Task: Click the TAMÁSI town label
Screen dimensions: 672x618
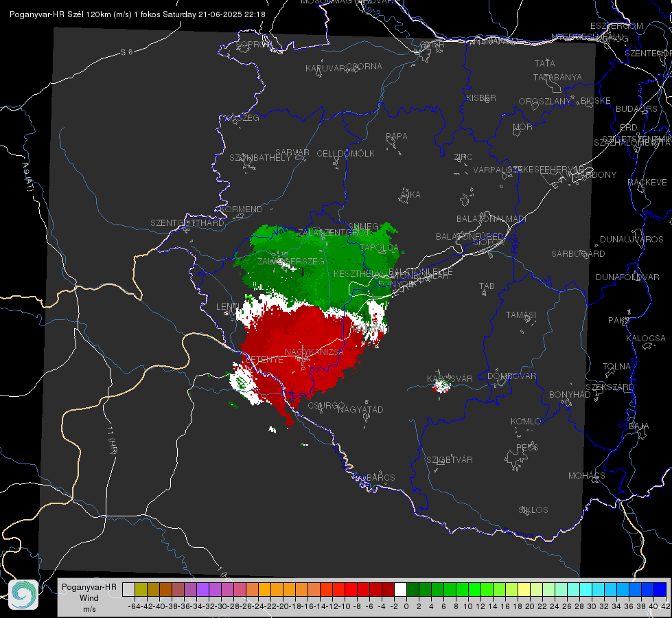Action: pos(521,314)
